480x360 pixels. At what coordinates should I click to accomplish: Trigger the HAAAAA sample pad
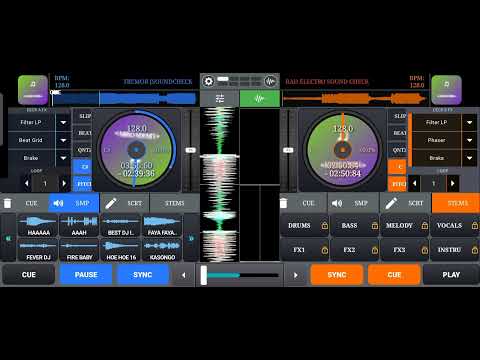38,226
